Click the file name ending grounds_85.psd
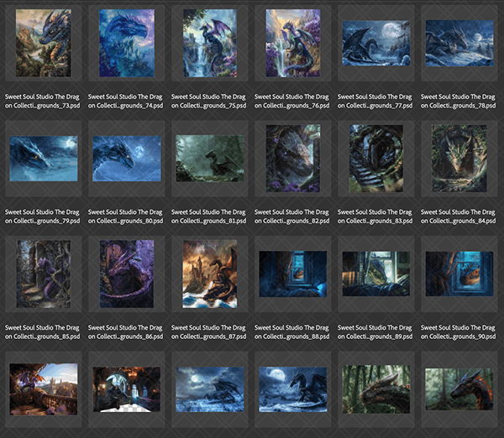 pos(43,332)
